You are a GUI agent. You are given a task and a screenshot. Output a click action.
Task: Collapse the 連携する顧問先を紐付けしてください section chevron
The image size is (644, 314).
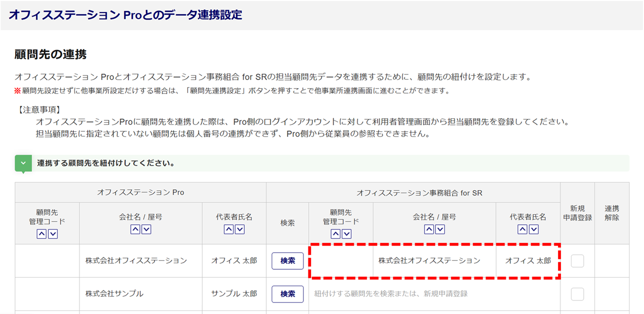click(x=23, y=164)
